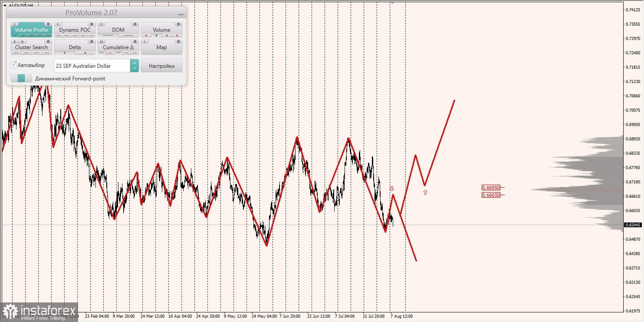Select the small red down-arrow chart marker
The width and height of the screenshot is (644, 322).
pos(392,189)
